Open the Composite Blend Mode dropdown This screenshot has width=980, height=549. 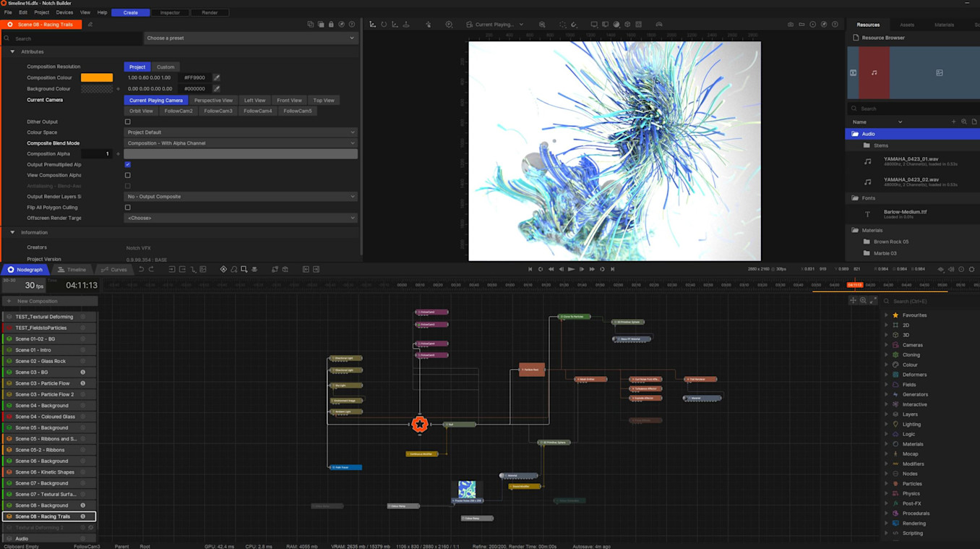[x=240, y=143]
